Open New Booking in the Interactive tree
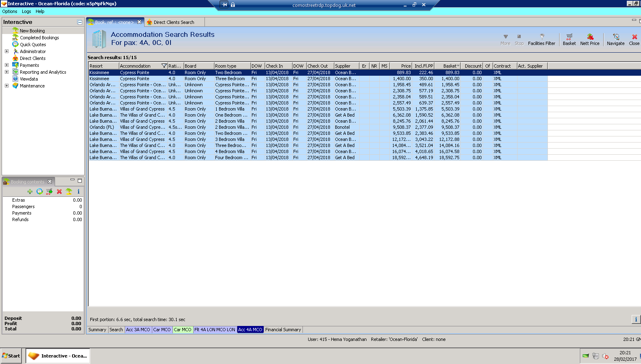This screenshot has width=641, height=364. [32, 31]
